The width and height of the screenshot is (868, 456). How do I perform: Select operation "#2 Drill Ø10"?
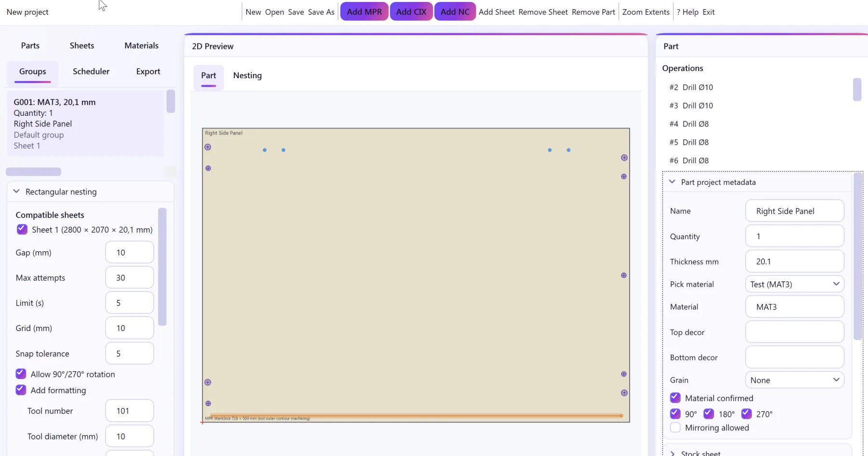pos(691,87)
